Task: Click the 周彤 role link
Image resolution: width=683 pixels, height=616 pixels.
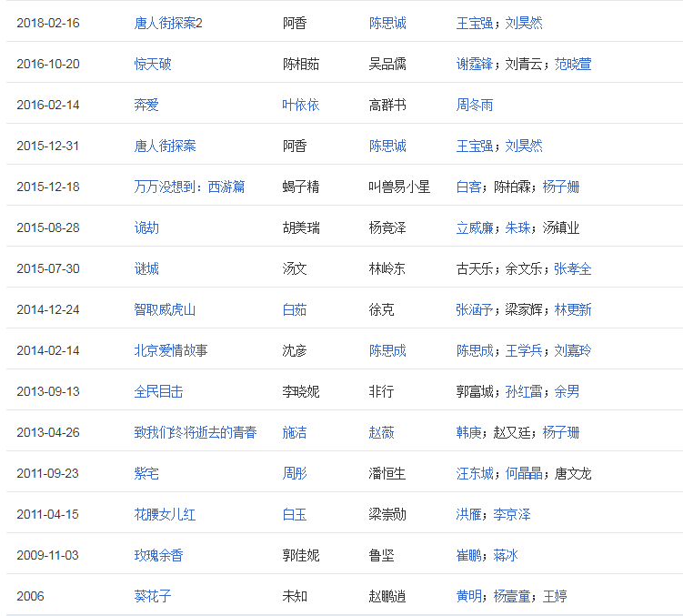Action: pos(295,474)
